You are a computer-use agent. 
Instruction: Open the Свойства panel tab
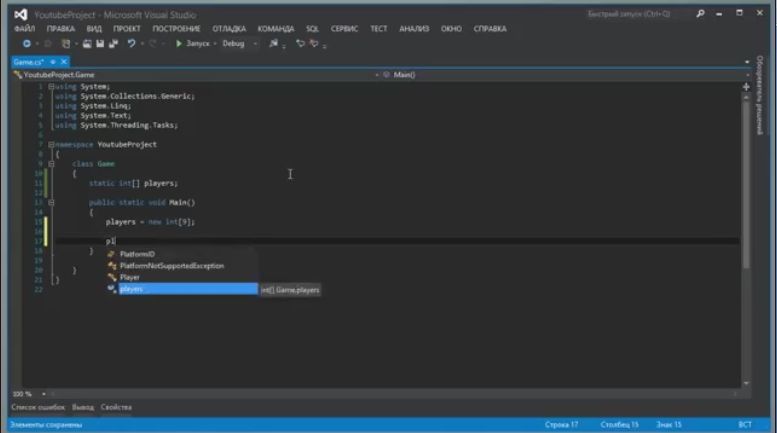pos(116,407)
